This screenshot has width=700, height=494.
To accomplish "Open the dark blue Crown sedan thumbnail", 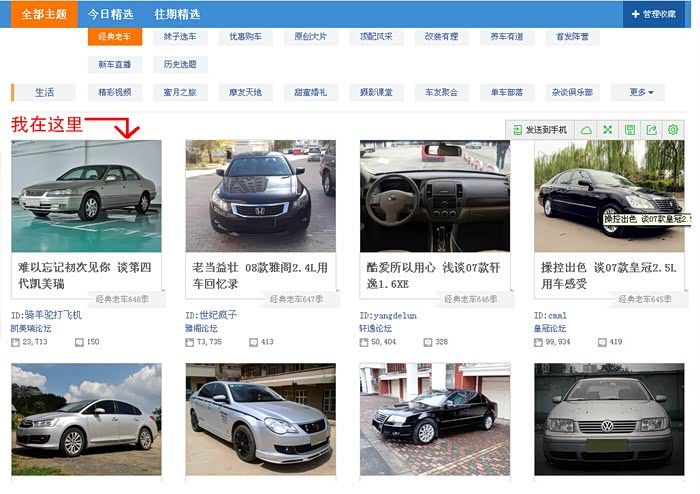I will 609,196.
